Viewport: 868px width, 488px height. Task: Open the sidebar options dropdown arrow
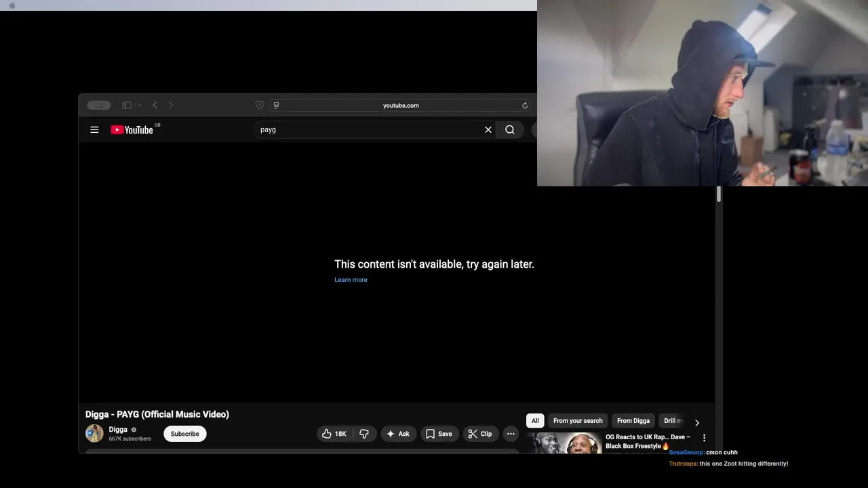point(140,105)
